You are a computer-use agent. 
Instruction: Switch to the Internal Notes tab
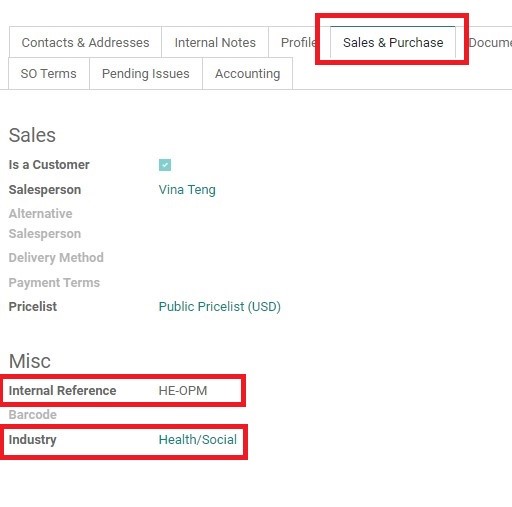pyautogui.click(x=215, y=42)
